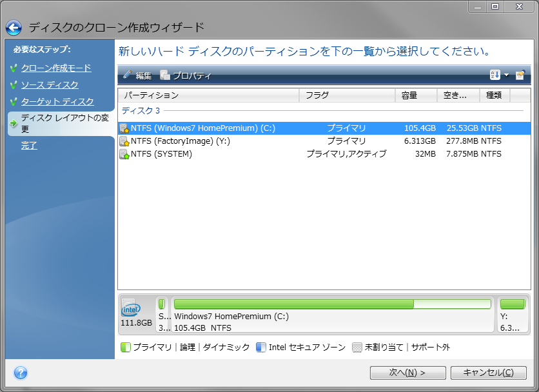Click キャンセル(C) button
Image resolution: width=539 pixels, height=392 pixels.
pyautogui.click(x=489, y=373)
